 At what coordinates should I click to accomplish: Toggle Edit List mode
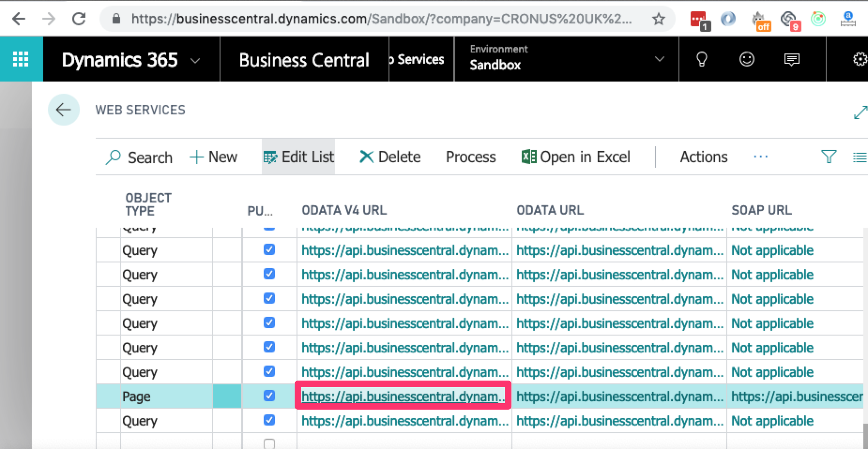coord(298,157)
